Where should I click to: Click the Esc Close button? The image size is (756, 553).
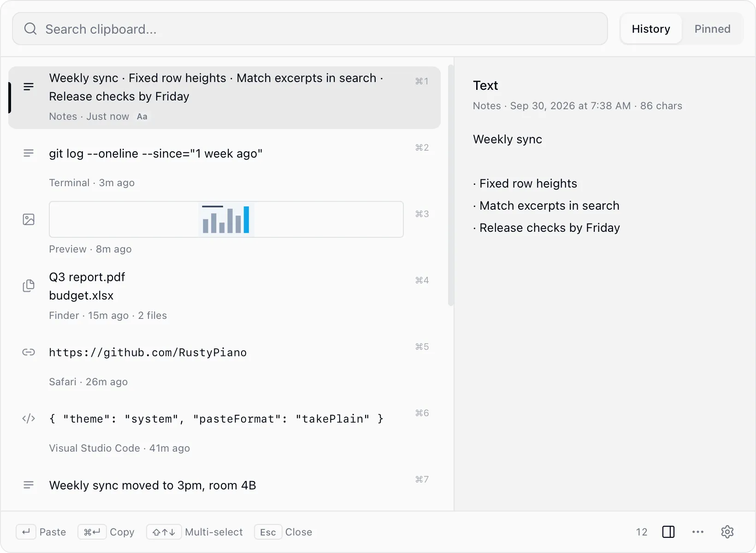[283, 532]
